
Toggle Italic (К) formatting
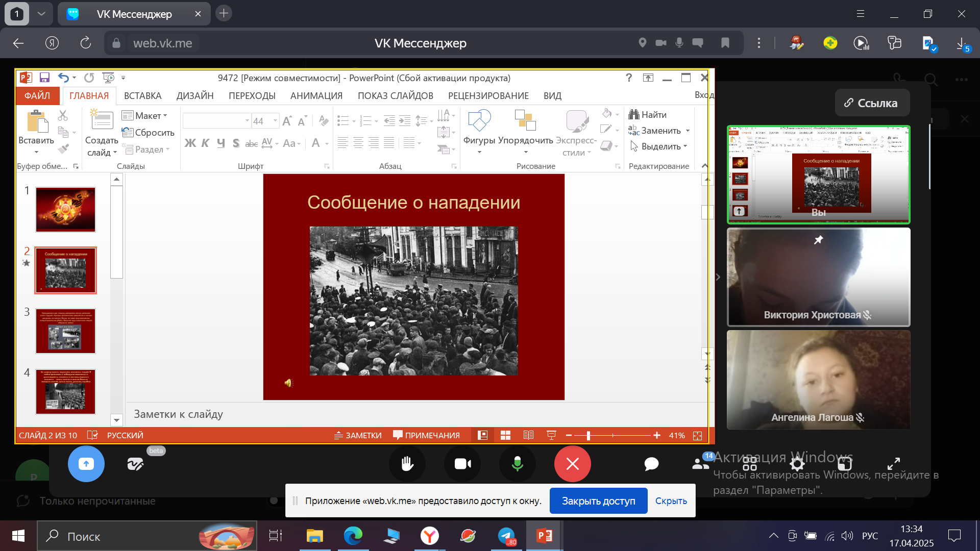pos(205,143)
